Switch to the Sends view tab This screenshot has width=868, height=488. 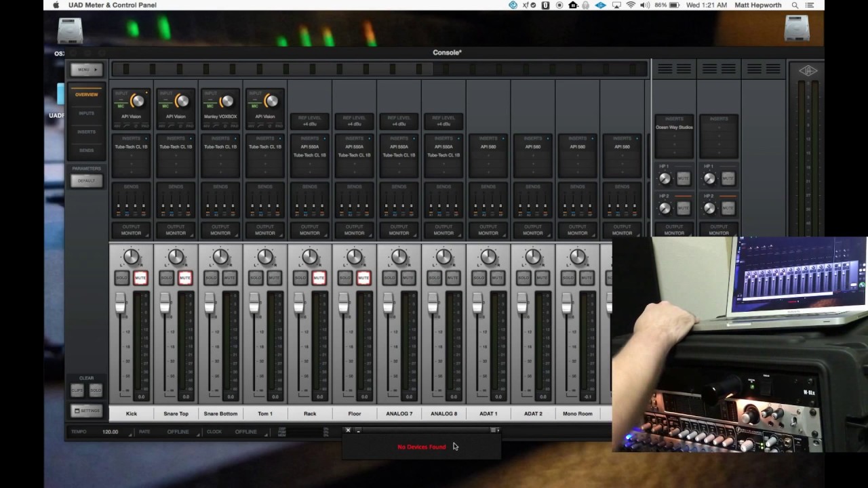pos(87,150)
